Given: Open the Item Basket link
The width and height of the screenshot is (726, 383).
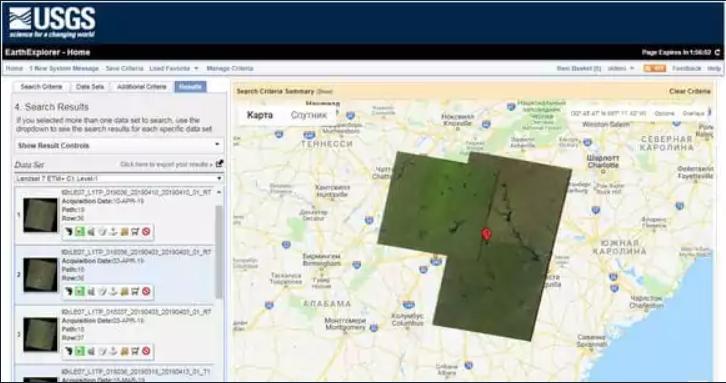Looking at the screenshot, I should tap(579, 68).
